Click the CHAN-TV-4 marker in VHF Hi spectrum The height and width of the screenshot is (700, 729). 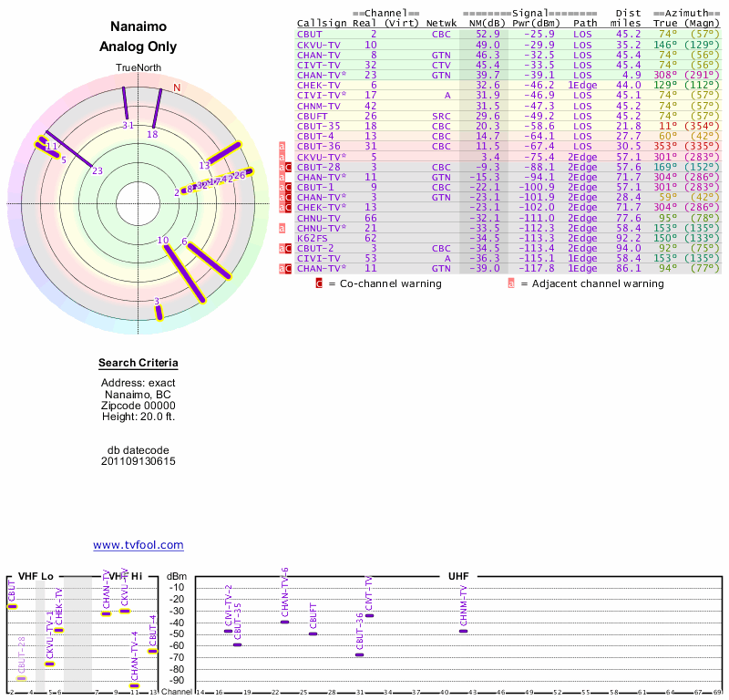134,686
